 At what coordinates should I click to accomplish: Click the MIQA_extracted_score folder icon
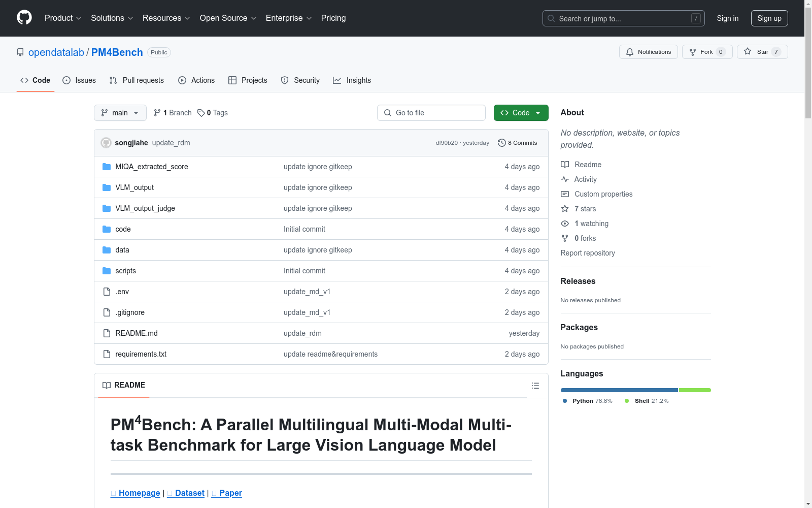coord(107,167)
